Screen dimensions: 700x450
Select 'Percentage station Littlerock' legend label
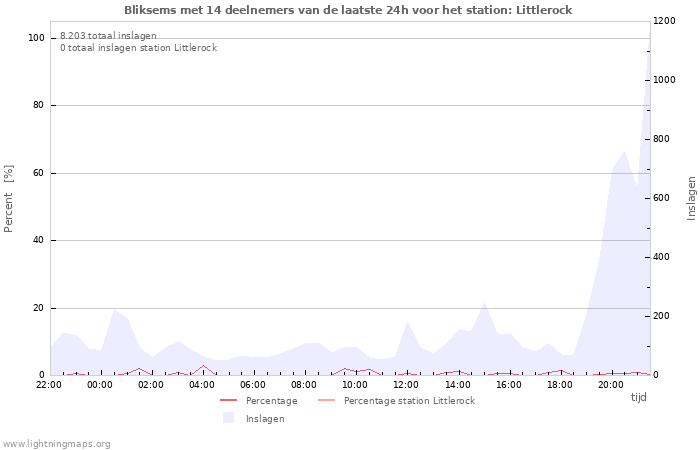pos(409,401)
